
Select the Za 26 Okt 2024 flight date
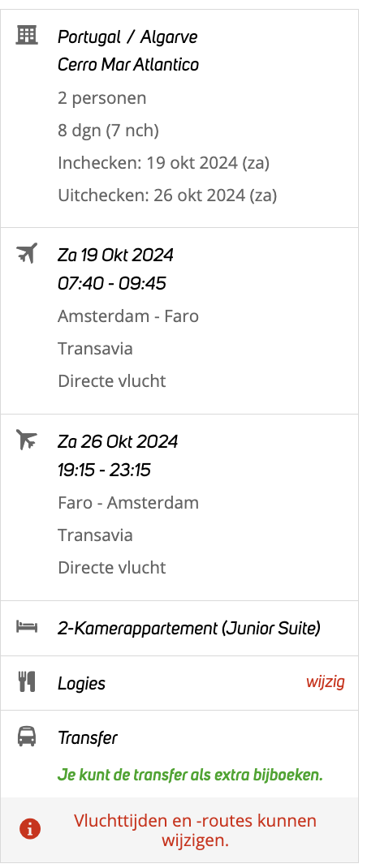click(x=118, y=442)
